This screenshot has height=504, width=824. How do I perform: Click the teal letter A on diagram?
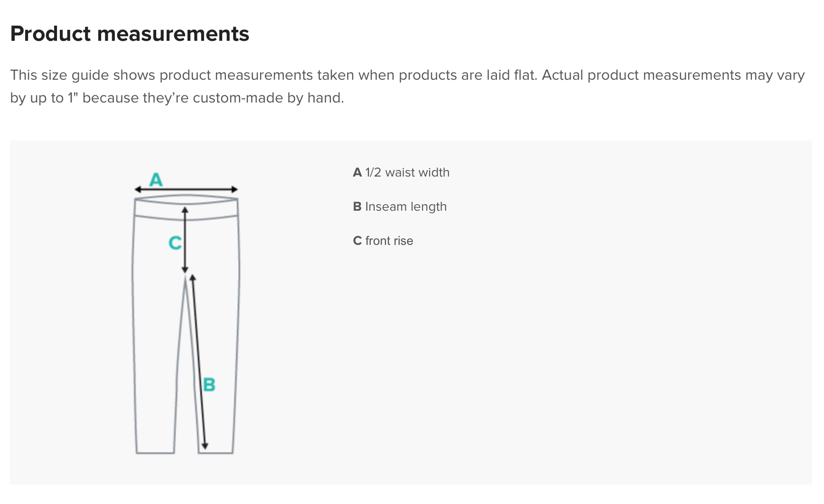pyautogui.click(x=156, y=180)
